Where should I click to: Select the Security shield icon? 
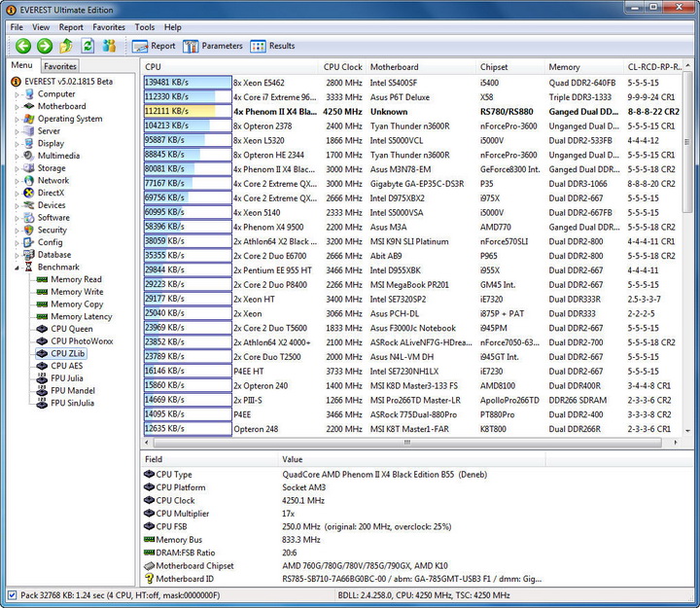[29, 230]
